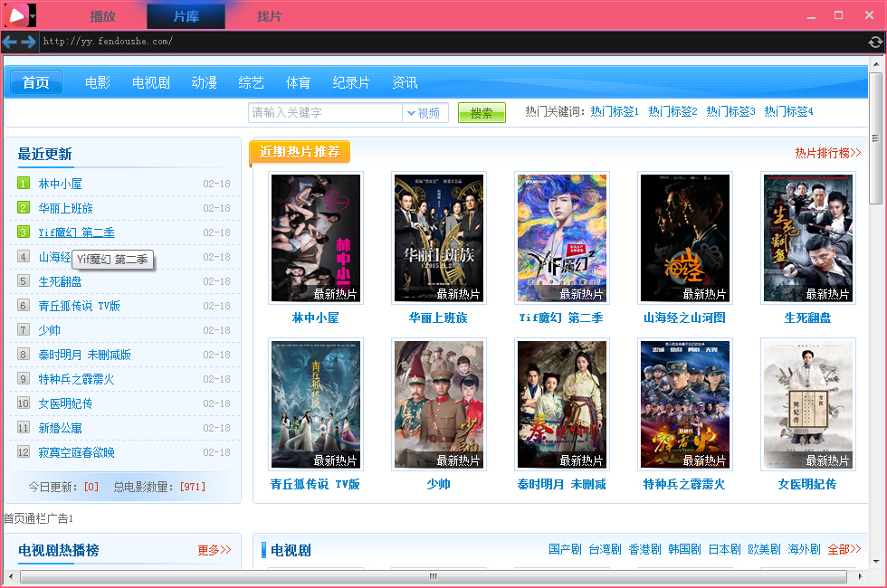Expand 热片排行榜 ranking list

[x=827, y=153]
